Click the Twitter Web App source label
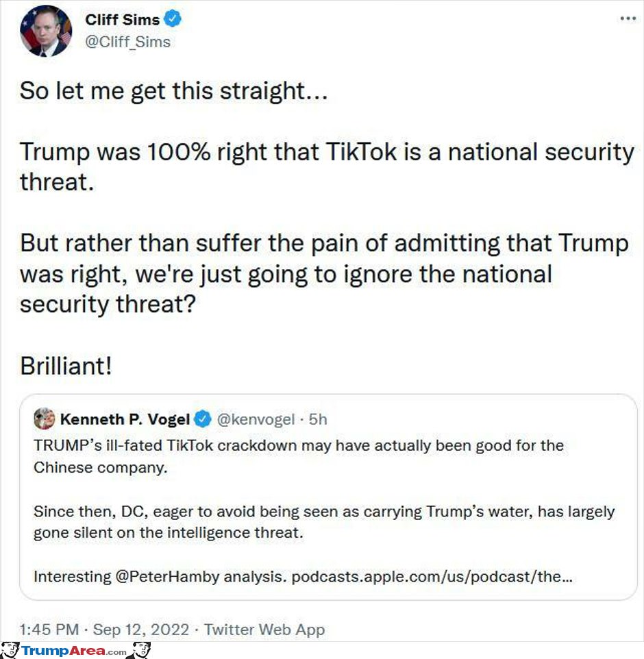The image size is (644, 659). [264, 630]
